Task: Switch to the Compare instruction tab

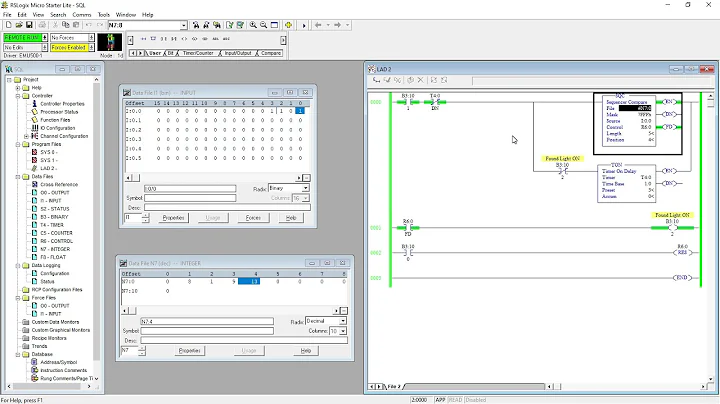Action: 270,53
